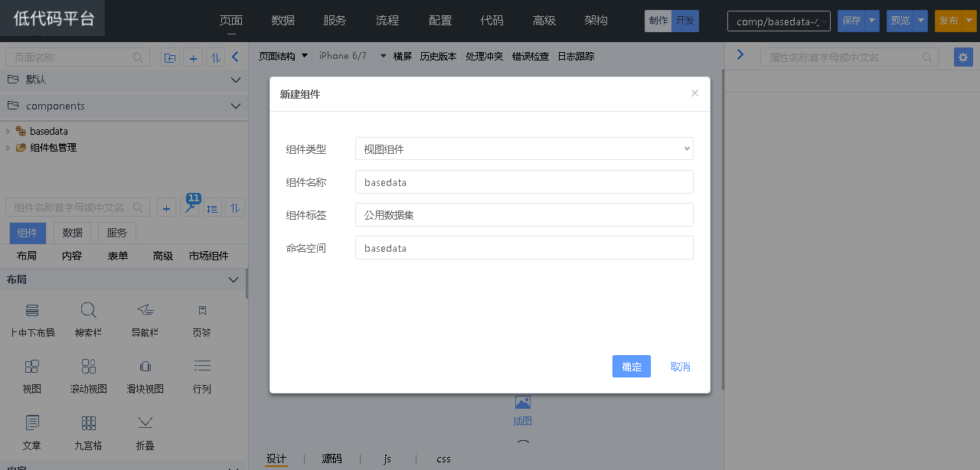This screenshot has height=470, width=980.
Task: Open the 数据 top menu
Action: pos(283,21)
